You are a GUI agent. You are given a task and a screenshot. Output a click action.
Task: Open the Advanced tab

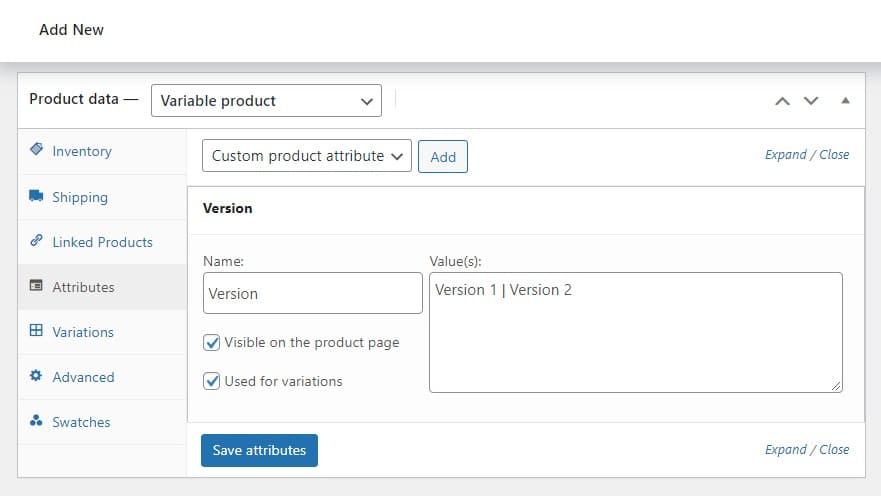click(102, 377)
